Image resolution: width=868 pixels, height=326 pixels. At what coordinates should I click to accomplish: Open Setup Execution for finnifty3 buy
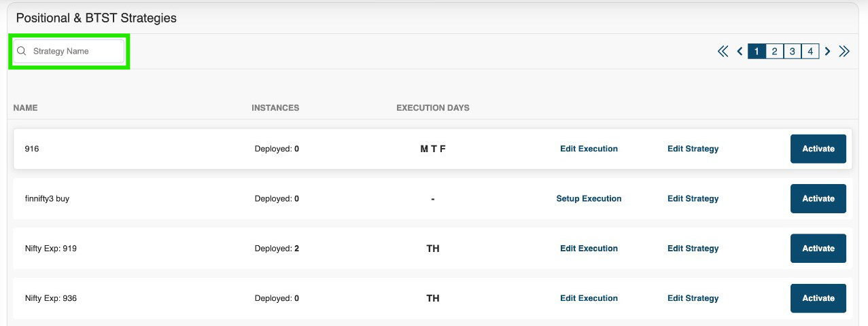[589, 198]
